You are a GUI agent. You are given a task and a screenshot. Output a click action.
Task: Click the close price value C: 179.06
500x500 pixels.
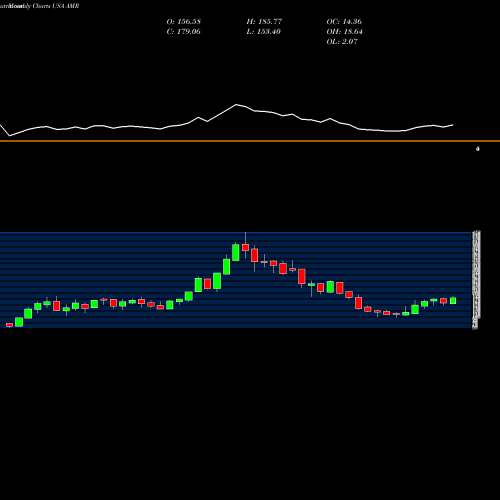[184, 32]
